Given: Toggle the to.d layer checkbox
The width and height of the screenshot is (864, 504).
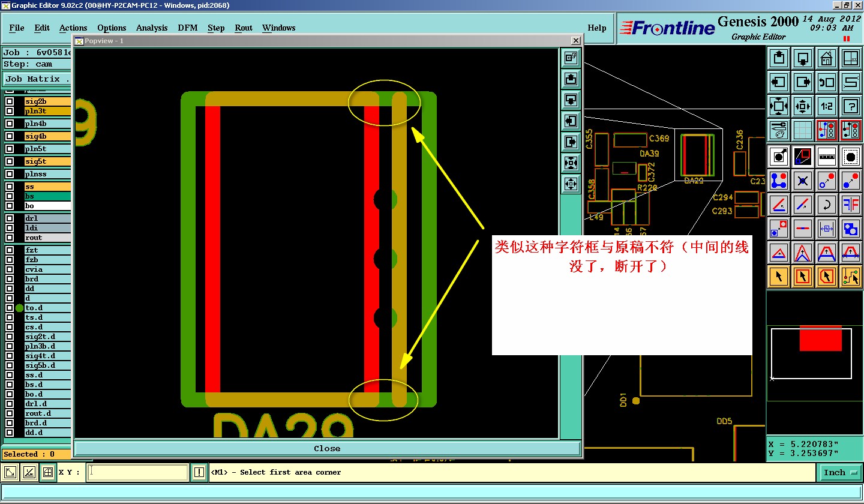Looking at the screenshot, I should (x=10, y=308).
